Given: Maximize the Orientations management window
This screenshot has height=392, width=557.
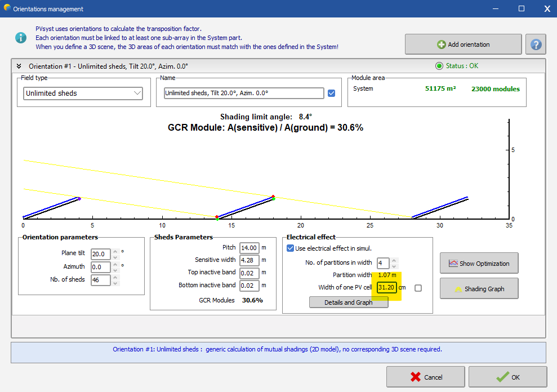Looking at the screenshot, I should [x=522, y=8].
